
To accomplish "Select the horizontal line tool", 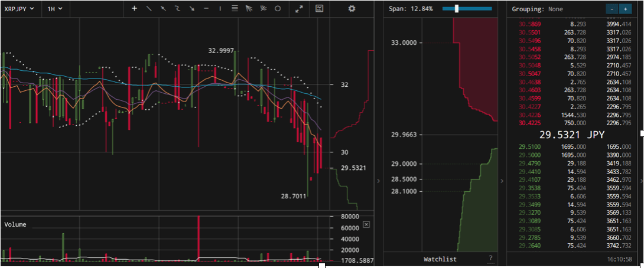I will coord(206,9).
